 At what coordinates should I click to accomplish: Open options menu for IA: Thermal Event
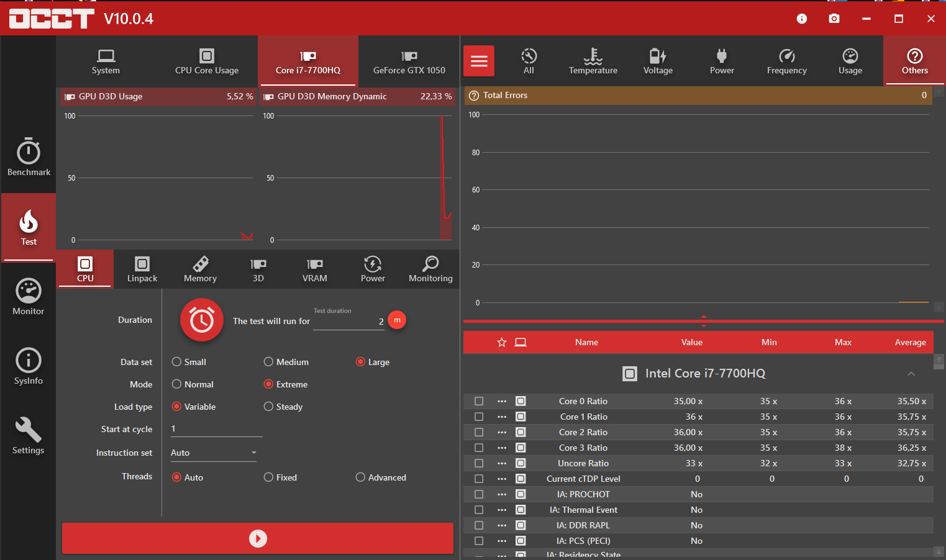pyautogui.click(x=502, y=510)
